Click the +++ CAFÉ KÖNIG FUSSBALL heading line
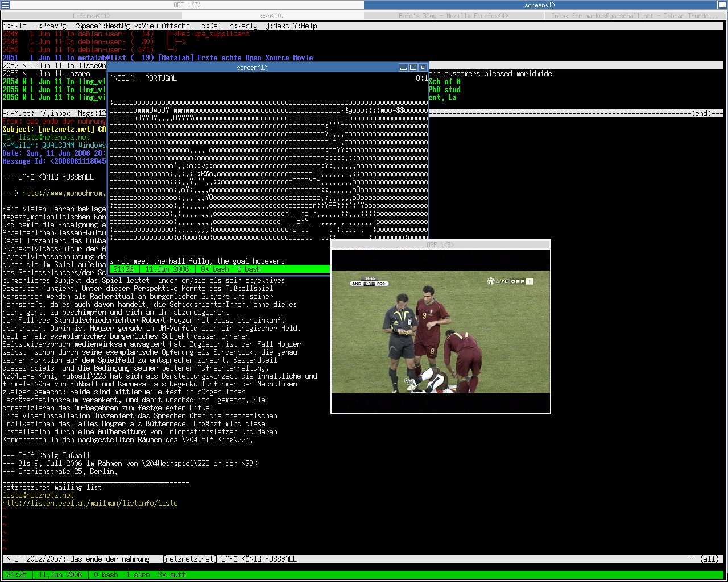Viewport: 728px width, 582px height. 48,177
